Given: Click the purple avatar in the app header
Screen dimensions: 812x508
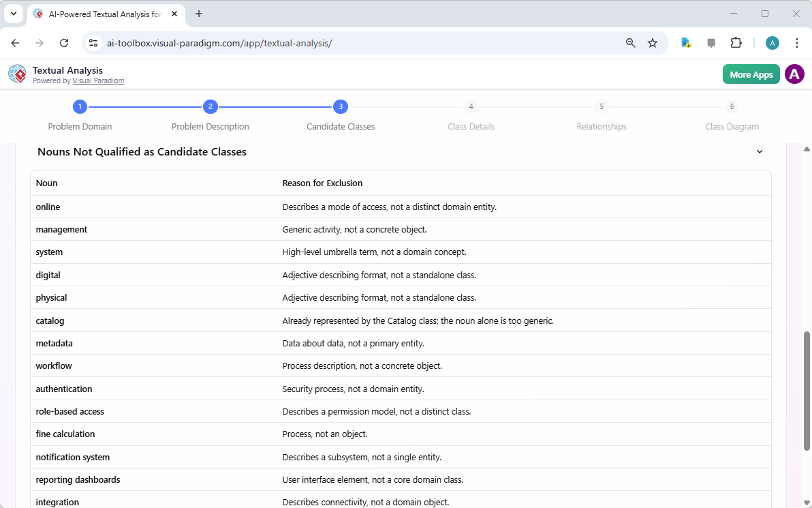Looking at the screenshot, I should click(x=794, y=74).
